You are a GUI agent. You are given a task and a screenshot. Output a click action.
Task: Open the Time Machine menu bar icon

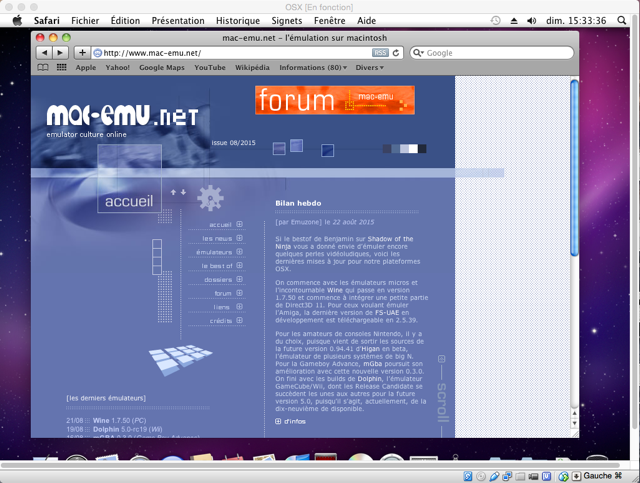coord(496,20)
